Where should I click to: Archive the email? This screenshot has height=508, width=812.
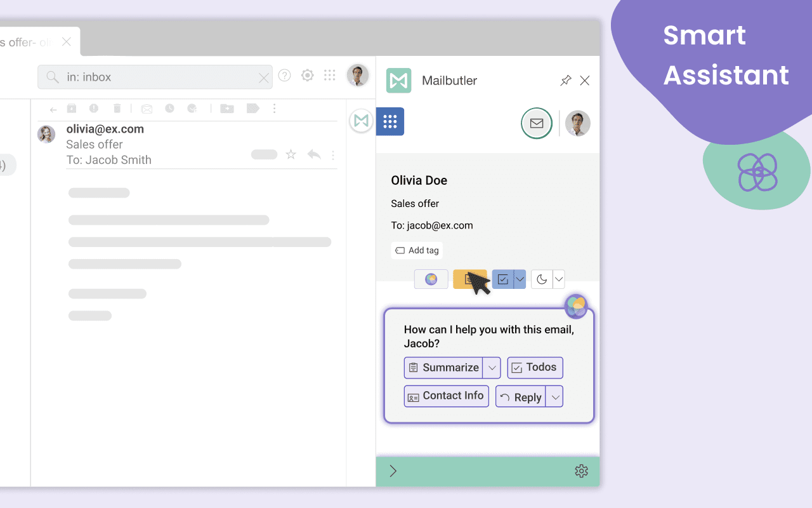(72, 109)
